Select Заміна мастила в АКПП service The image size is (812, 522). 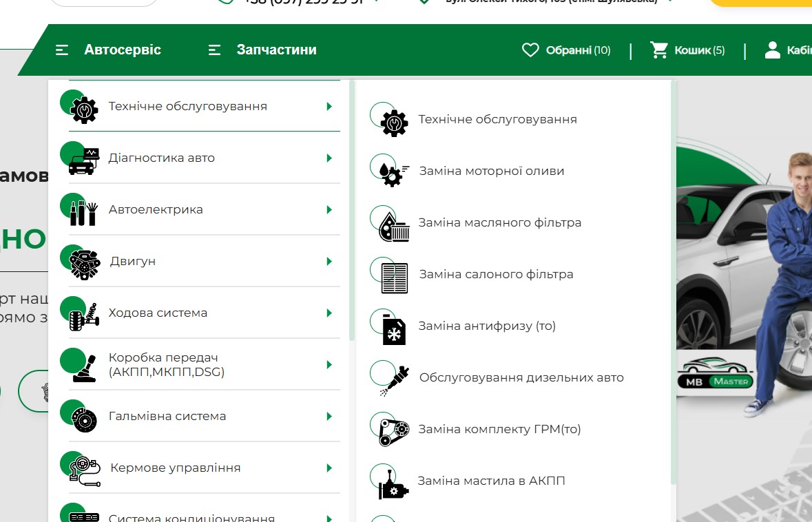click(x=491, y=481)
